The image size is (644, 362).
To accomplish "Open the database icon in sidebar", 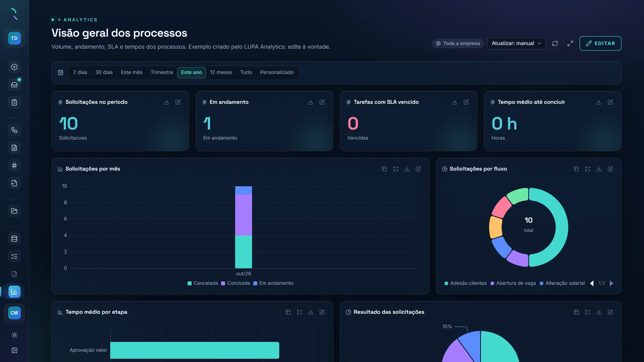I will (x=14, y=239).
